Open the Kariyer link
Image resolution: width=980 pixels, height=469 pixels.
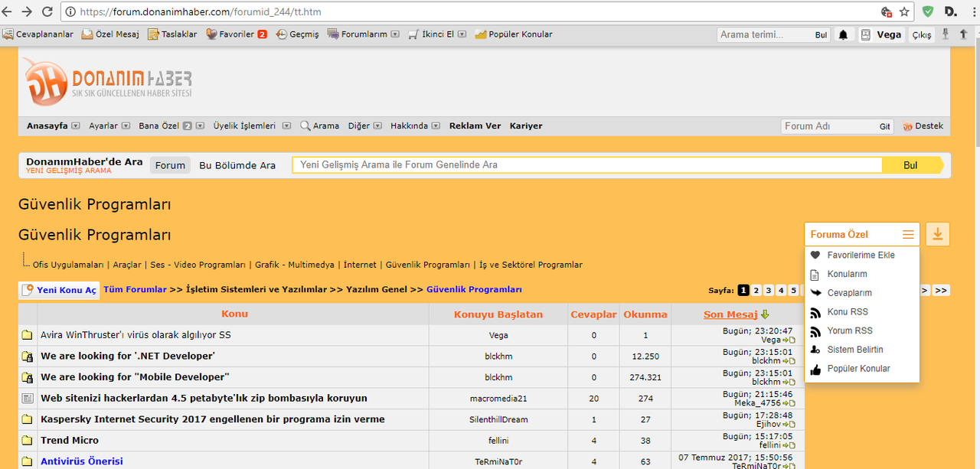[526, 126]
